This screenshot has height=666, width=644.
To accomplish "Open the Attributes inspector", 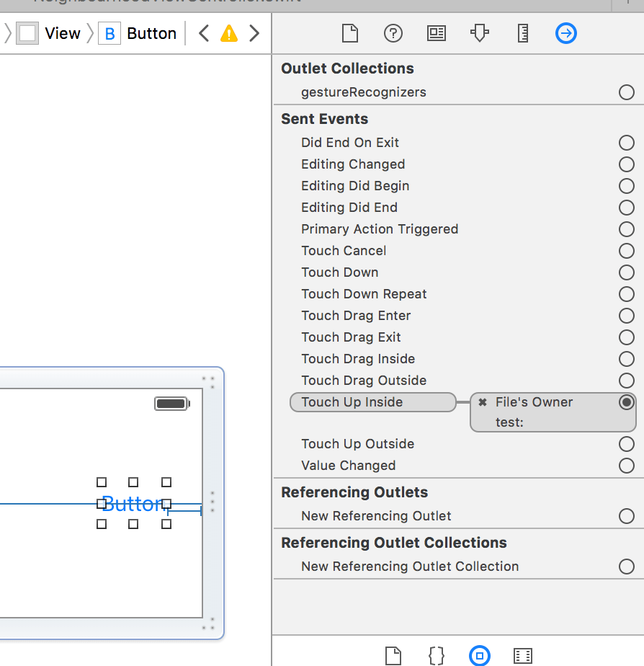I will coord(480,33).
